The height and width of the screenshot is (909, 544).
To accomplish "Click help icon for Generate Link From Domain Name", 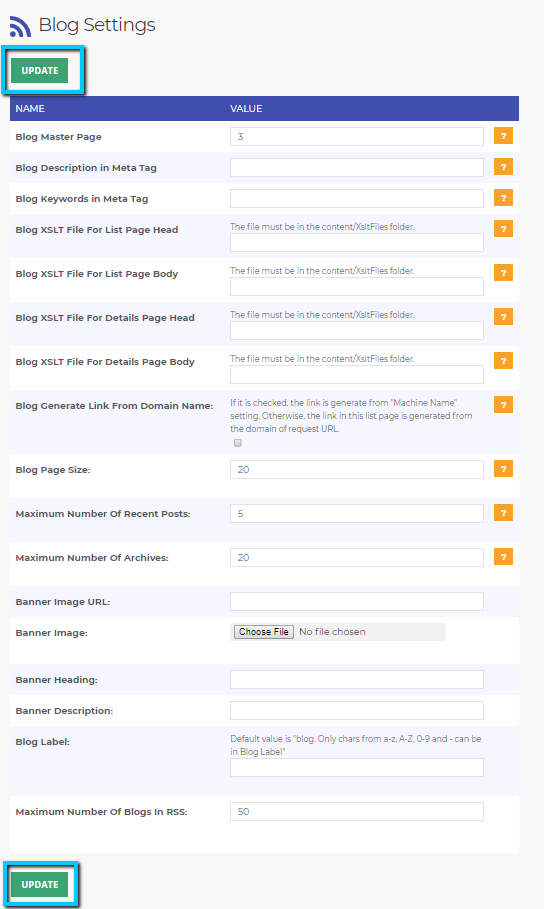I will tap(503, 405).
